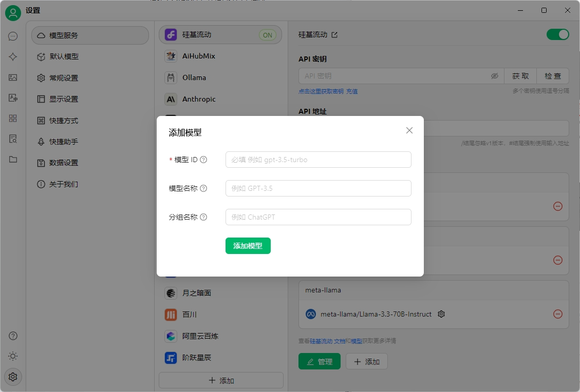This screenshot has width=580, height=392.
Task: Click the 获取 API key button
Action: coord(520,76)
